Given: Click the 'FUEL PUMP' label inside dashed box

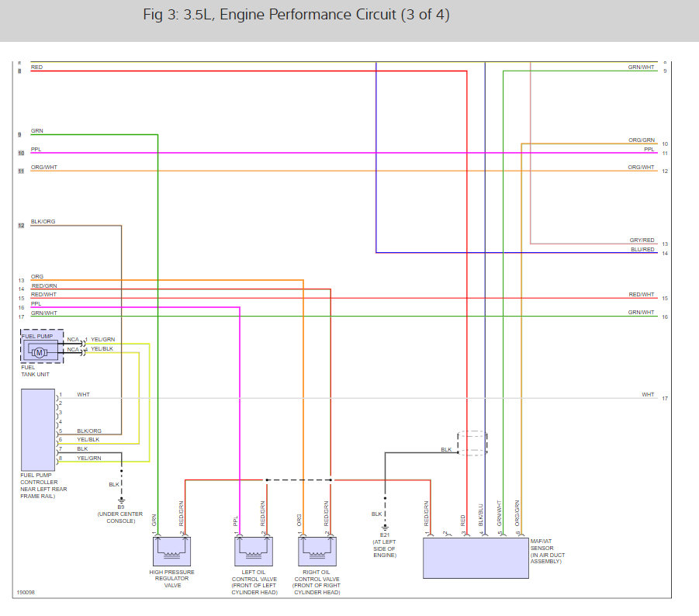Looking at the screenshot, I should pos(37,337).
